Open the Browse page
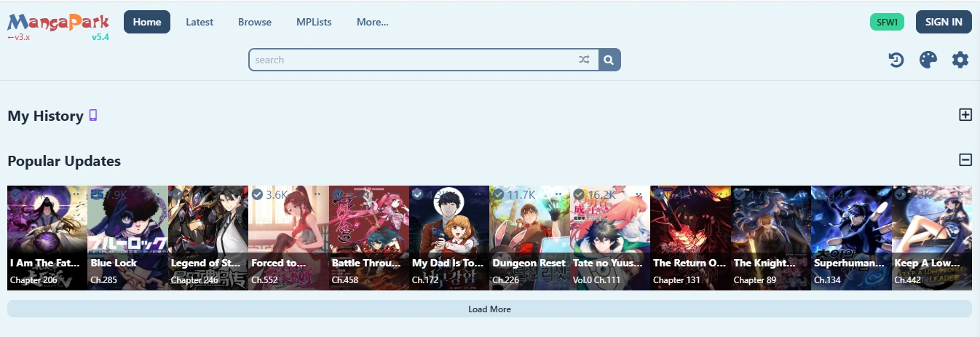Screen dimensions: 980x337 pos(255,22)
